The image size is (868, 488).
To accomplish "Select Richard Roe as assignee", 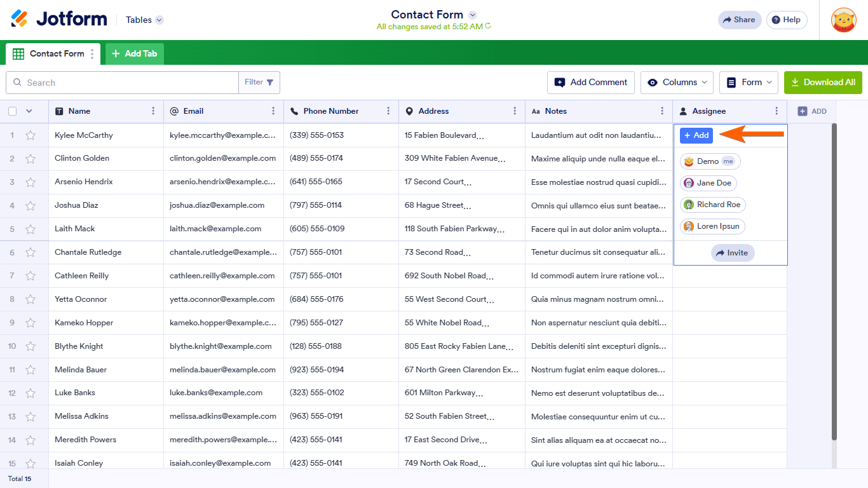I will [713, 205].
